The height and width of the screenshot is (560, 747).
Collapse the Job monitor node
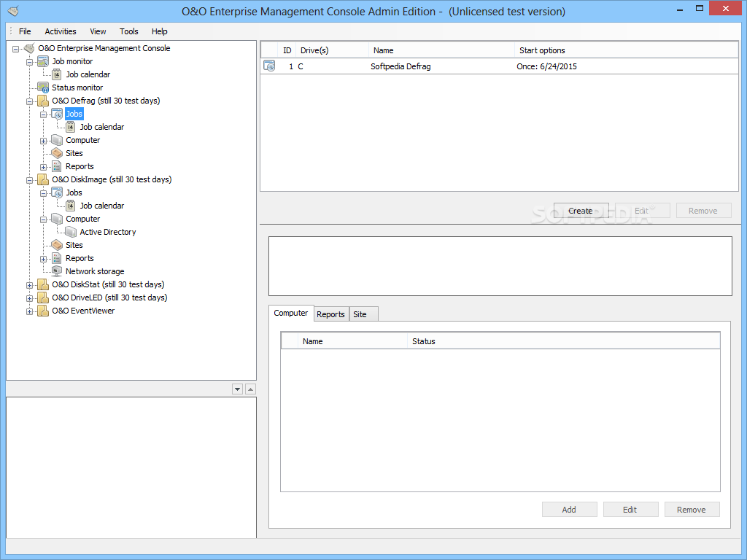tap(29, 62)
